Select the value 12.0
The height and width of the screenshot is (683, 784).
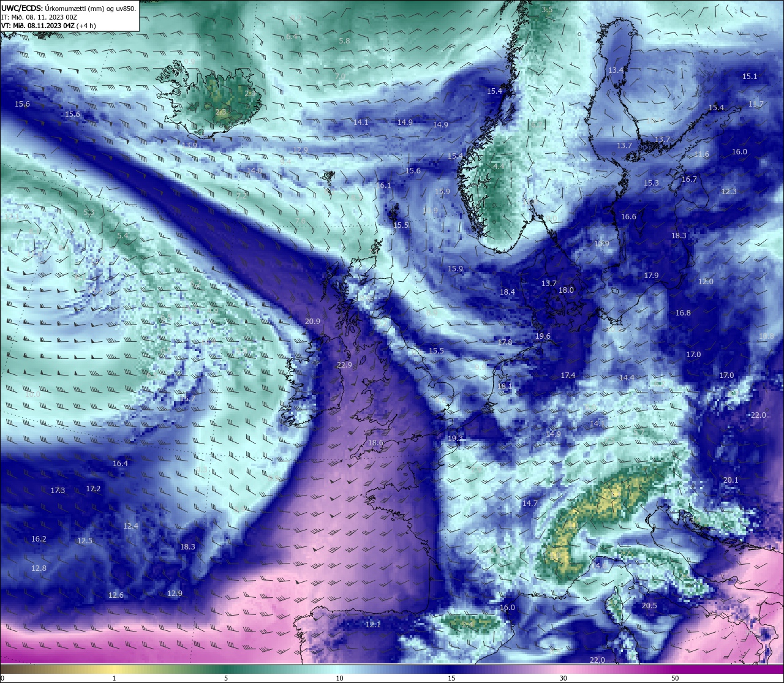pos(706,281)
